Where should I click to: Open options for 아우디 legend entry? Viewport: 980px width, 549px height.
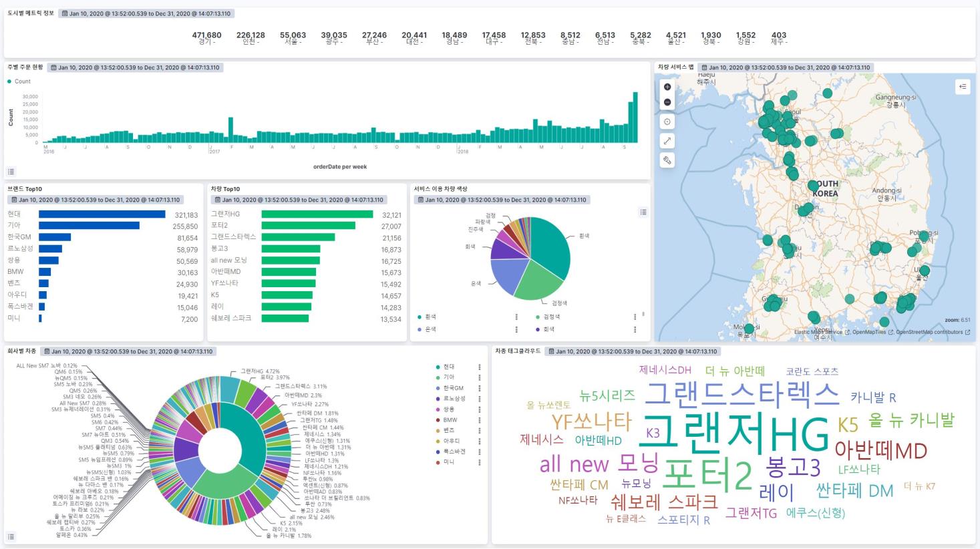point(479,441)
